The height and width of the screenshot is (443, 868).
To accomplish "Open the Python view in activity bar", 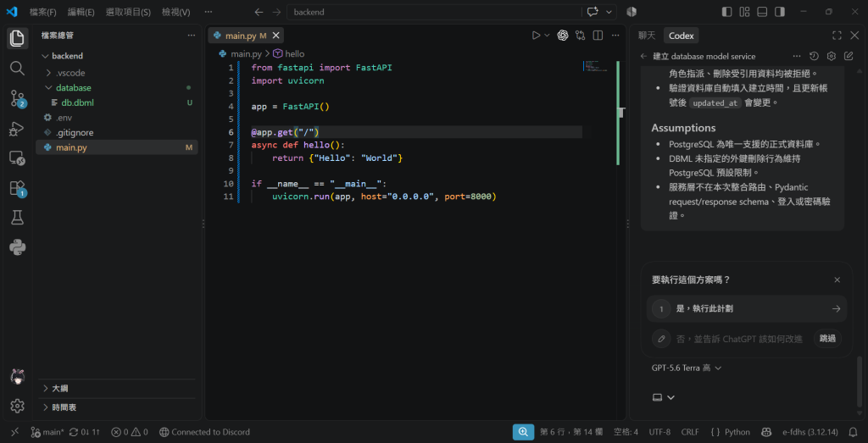I will click(x=17, y=248).
